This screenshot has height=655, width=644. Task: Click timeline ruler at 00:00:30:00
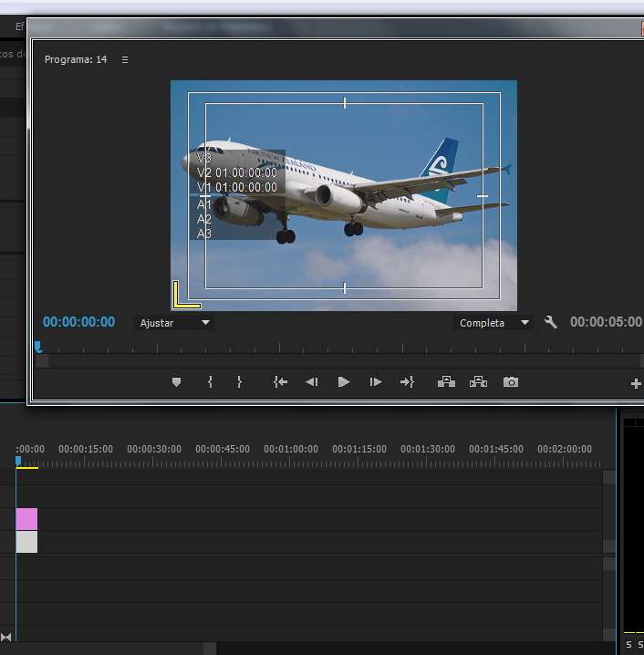(x=154, y=449)
